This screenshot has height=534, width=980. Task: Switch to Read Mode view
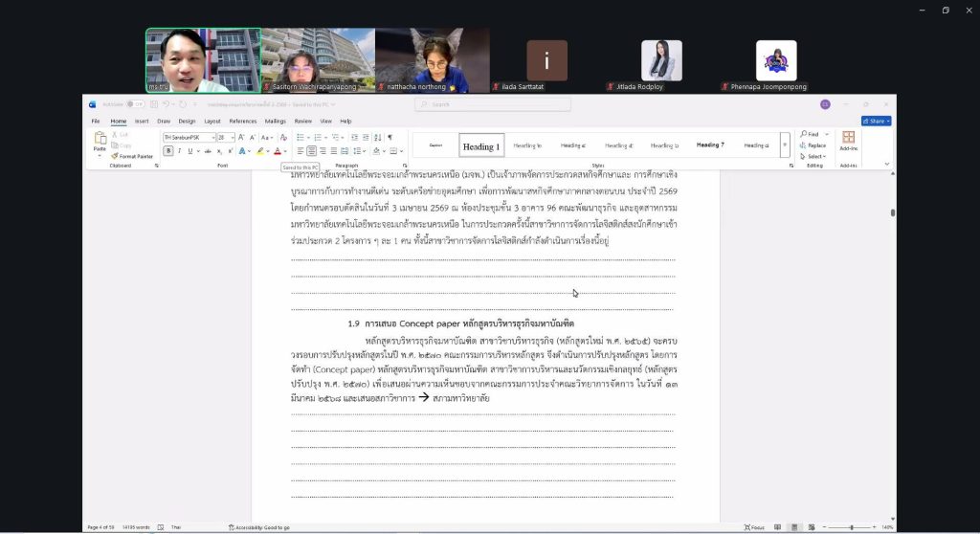point(777,527)
